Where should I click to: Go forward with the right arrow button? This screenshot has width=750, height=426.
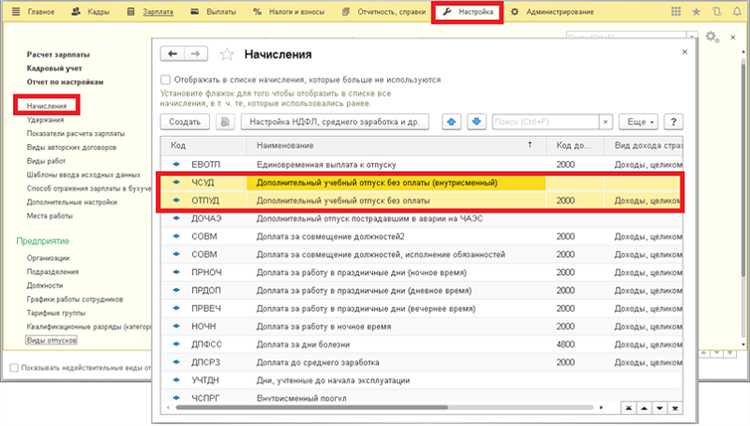(196, 54)
